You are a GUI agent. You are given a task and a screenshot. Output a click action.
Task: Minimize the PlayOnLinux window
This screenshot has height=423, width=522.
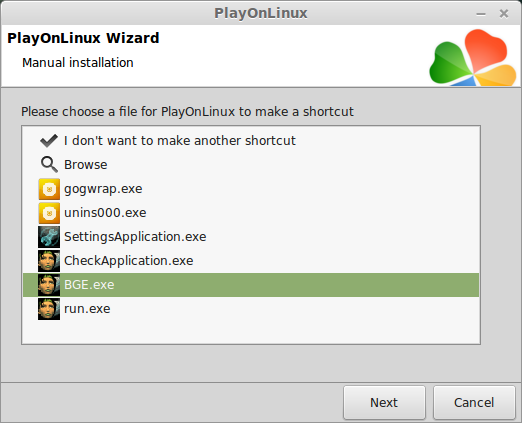pos(481,14)
